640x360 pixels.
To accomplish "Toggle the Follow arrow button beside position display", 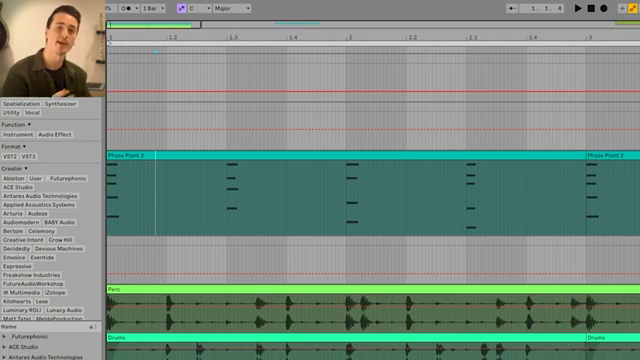I will (511, 8).
